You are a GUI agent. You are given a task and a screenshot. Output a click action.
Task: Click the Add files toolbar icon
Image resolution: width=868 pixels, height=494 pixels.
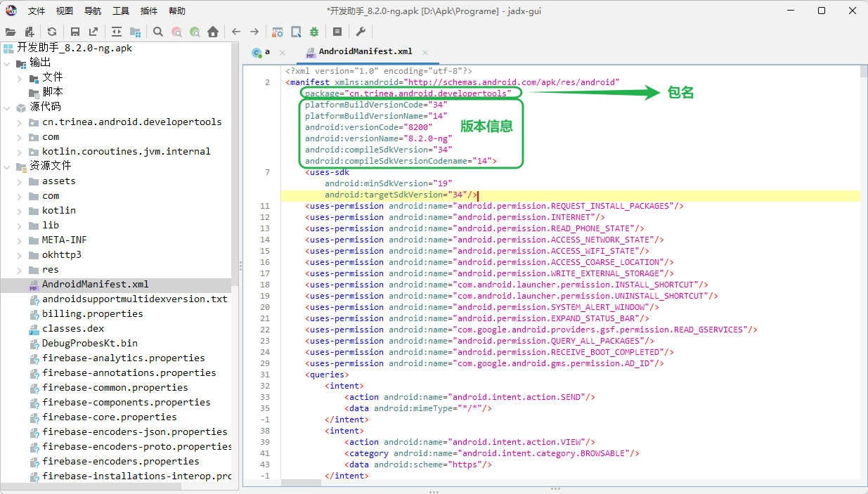click(x=30, y=32)
